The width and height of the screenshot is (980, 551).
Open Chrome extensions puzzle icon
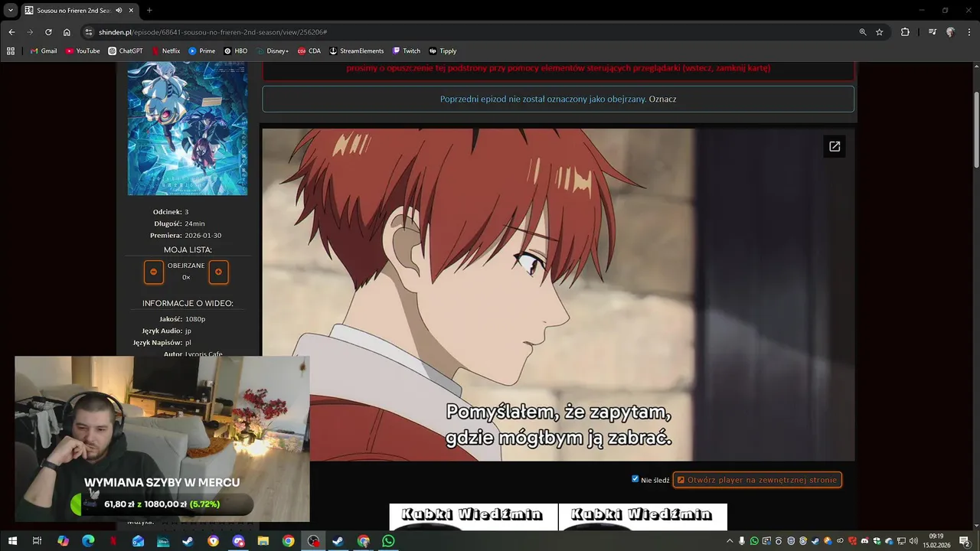(x=905, y=32)
